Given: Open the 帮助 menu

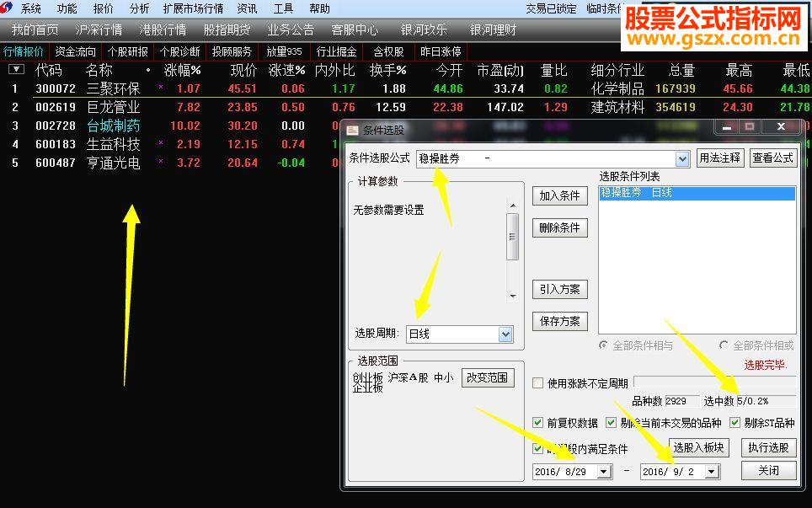Looking at the screenshot, I should point(319,8).
